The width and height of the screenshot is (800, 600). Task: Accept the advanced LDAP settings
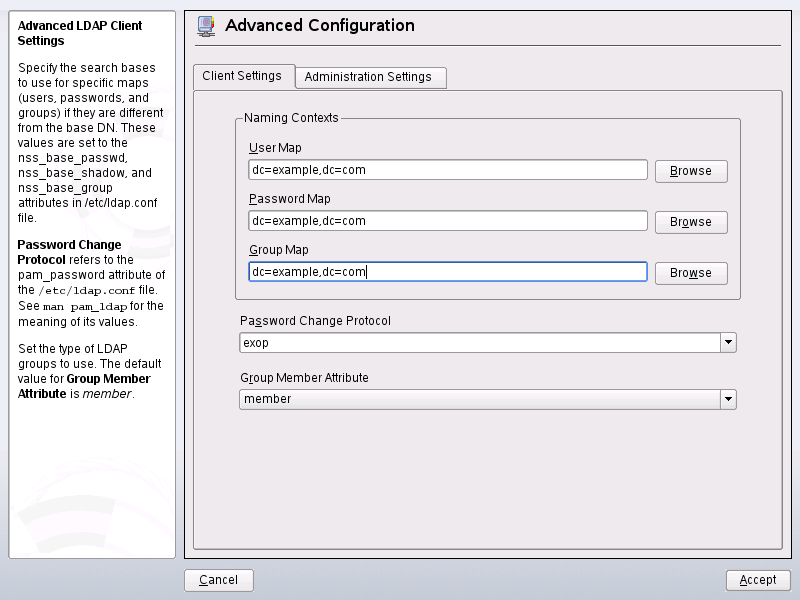pyautogui.click(x=758, y=580)
